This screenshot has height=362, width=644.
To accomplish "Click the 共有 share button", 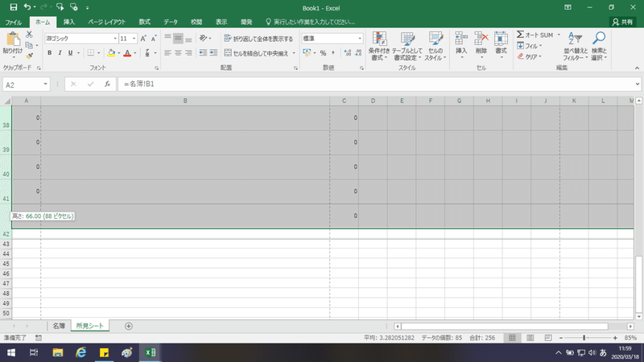I will click(x=622, y=22).
